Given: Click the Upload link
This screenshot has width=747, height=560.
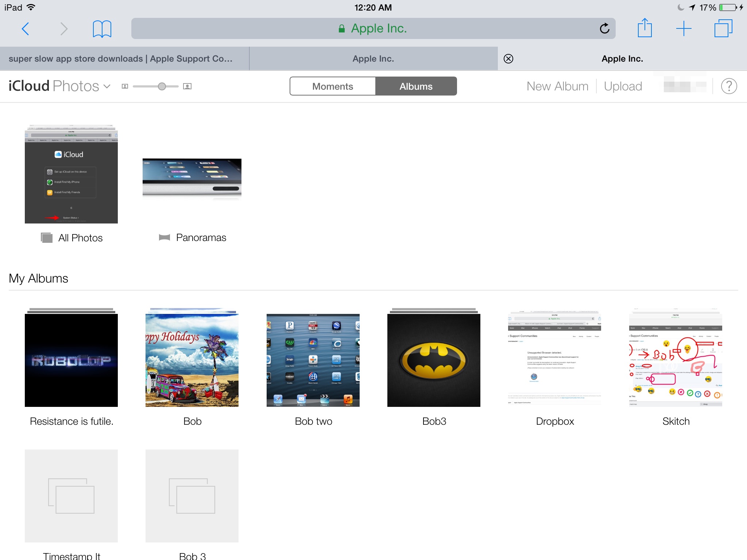Looking at the screenshot, I should pyautogui.click(x=623, y=86).
